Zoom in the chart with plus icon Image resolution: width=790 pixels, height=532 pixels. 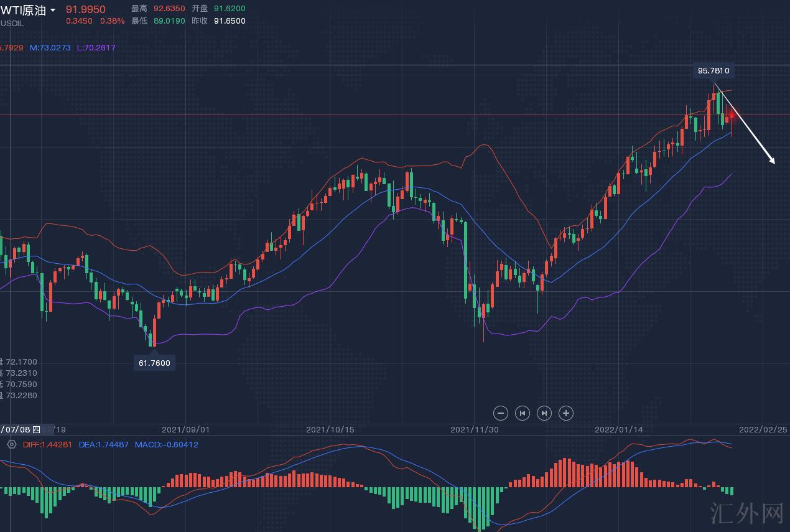[565, 413]
